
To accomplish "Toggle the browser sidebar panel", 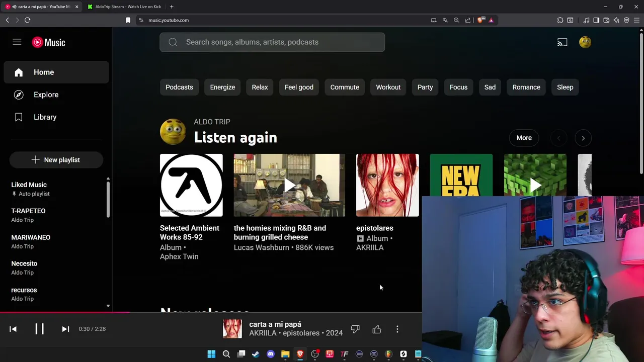I will click(x=596, y=20).
